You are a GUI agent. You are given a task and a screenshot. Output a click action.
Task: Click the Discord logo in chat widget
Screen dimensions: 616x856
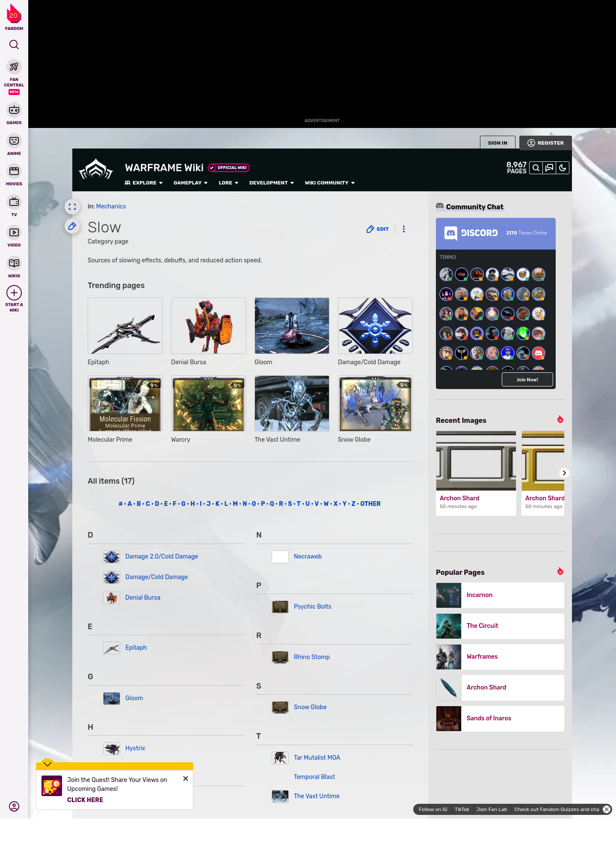click(x=471, y=233)
